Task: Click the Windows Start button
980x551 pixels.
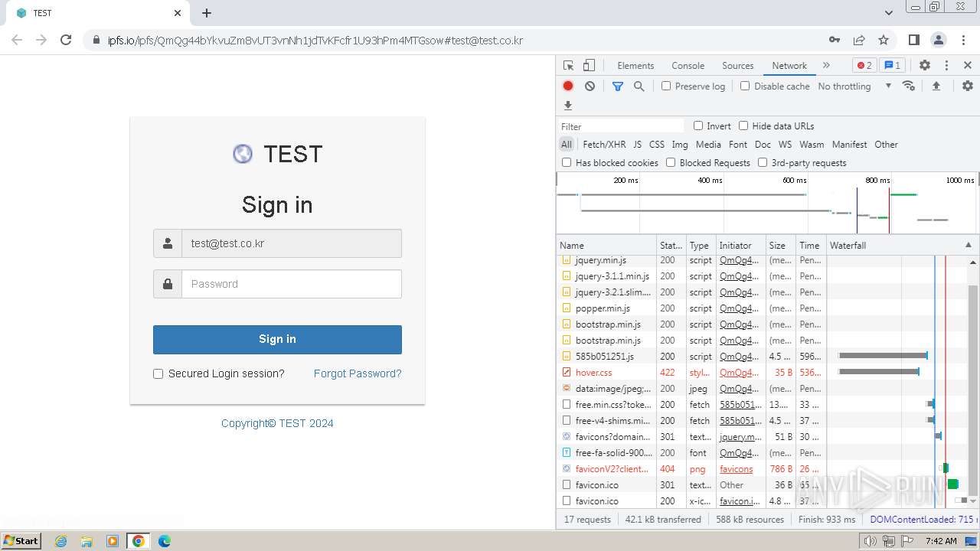Action: [21, 541]
